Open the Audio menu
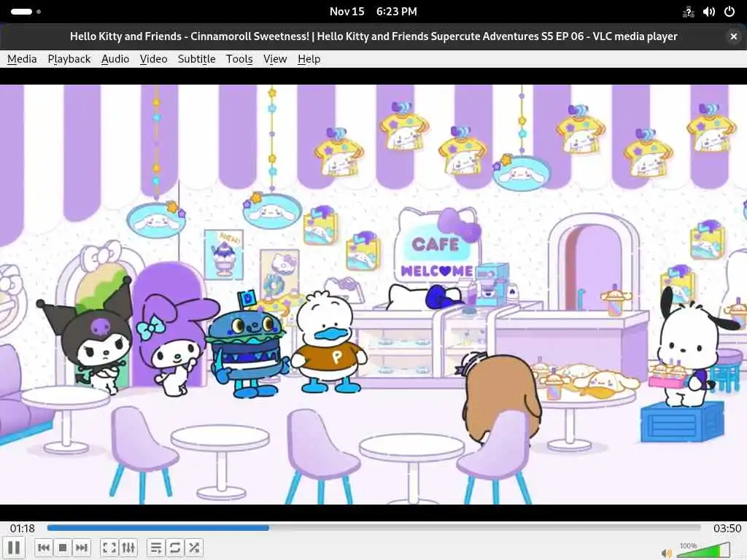Screen dimensions: 747x560 115,59
